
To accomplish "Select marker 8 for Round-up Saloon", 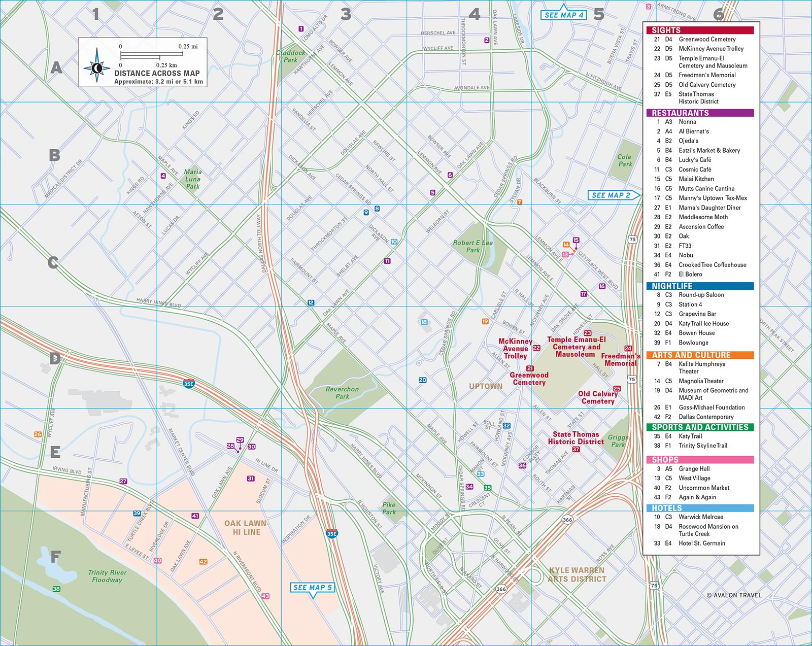I will [377, 209].
